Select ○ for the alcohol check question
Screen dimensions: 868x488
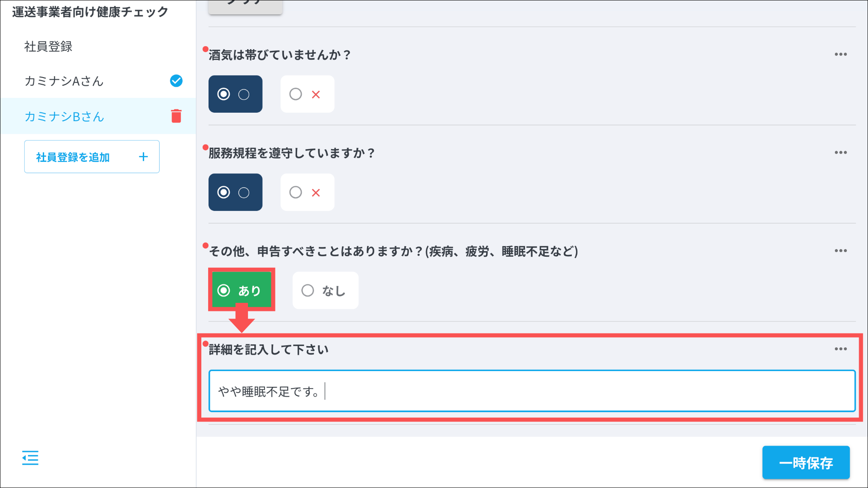tap(235, 94)
